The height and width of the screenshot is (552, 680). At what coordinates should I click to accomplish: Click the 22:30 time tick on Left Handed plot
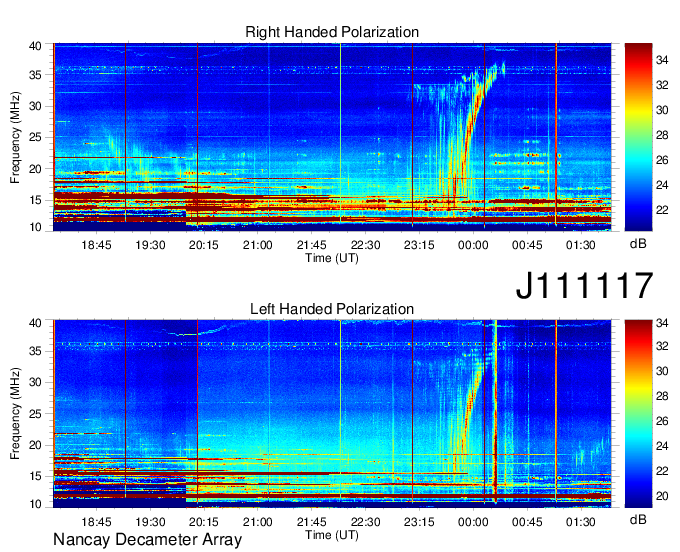tap(366, 522)
